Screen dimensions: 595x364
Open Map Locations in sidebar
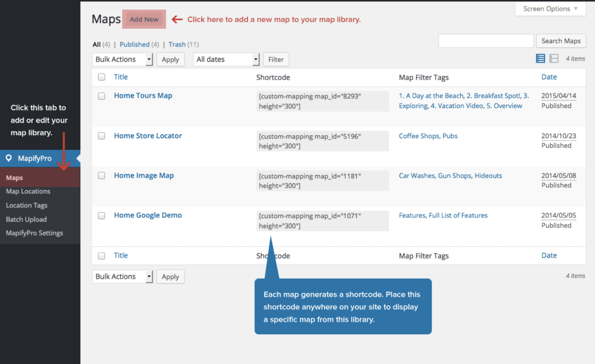tap(28, 191)
